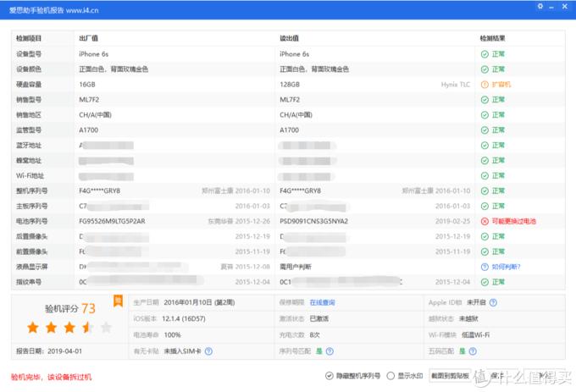Viewport: 576px width, 392px height.
Task: Click the 低温Wi-Fi value
Action: pos(475,334)
